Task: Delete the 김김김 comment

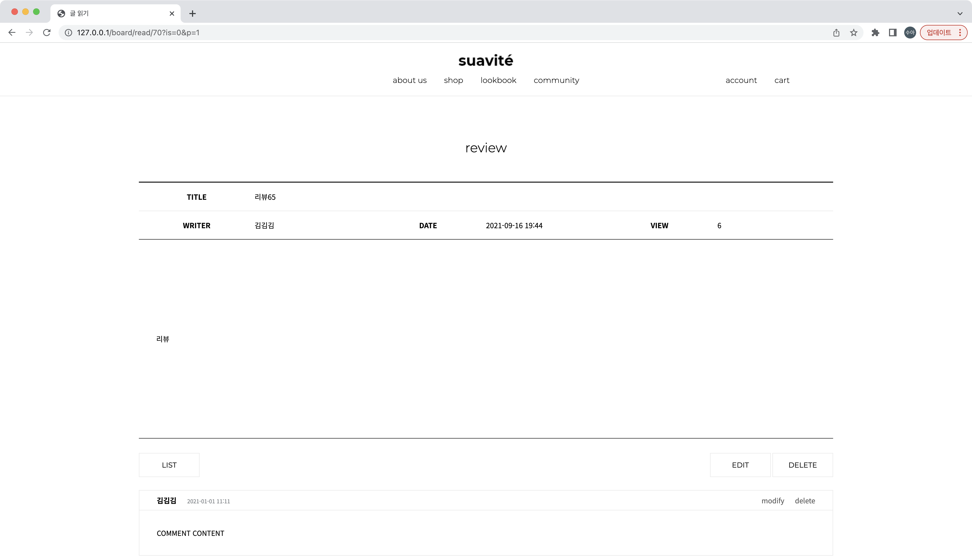Action: 805,501
